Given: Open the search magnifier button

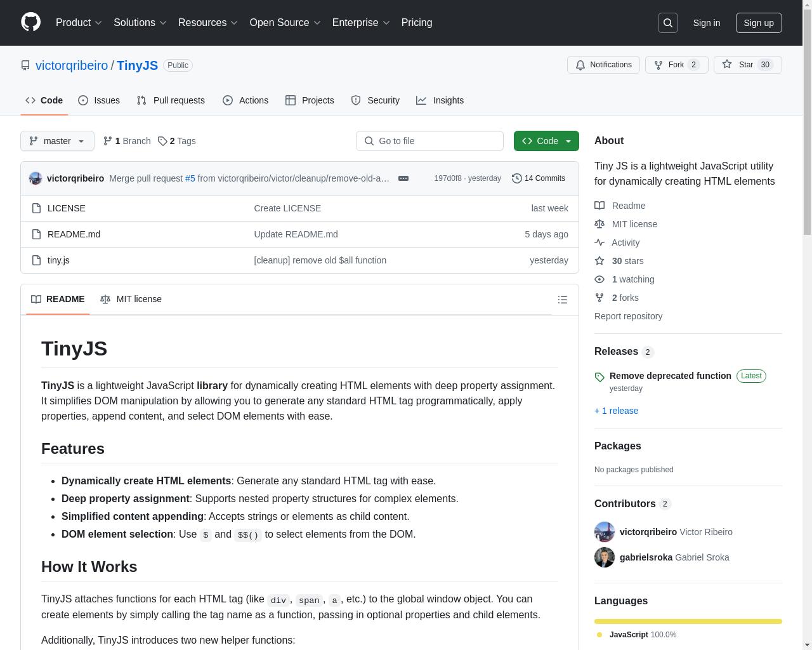Looking at the screenshot, I should pyautogui.click(x=668, y=23).
